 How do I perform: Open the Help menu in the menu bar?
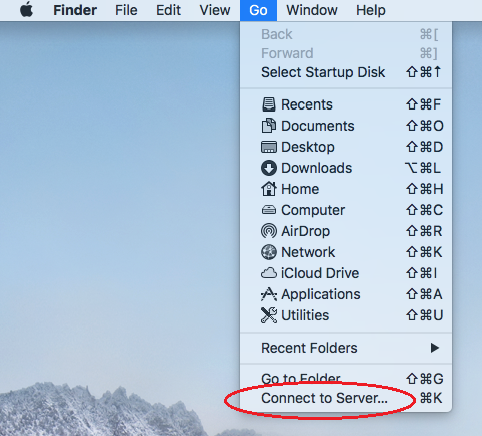point(371,10)
